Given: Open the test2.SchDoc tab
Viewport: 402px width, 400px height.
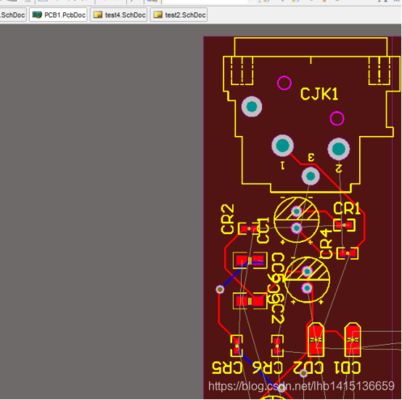Looking at the screenshot, I should [179, 15].
